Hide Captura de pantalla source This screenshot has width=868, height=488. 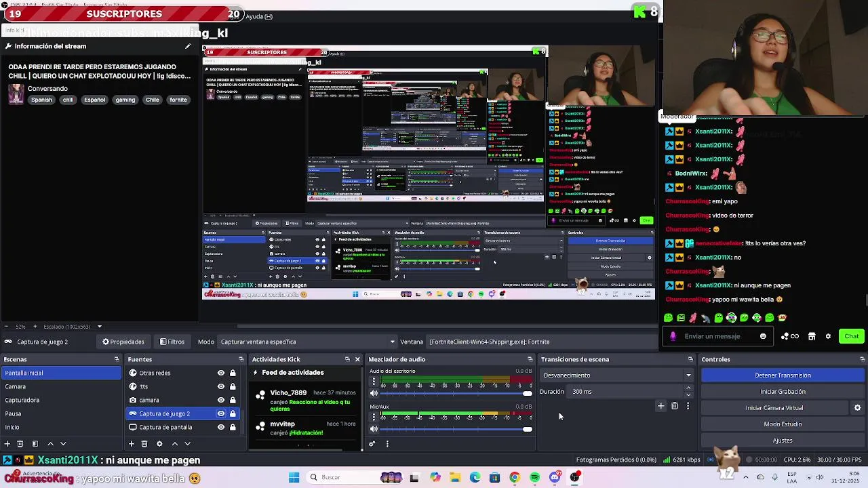pyautogui.click(x=220, y=427)
